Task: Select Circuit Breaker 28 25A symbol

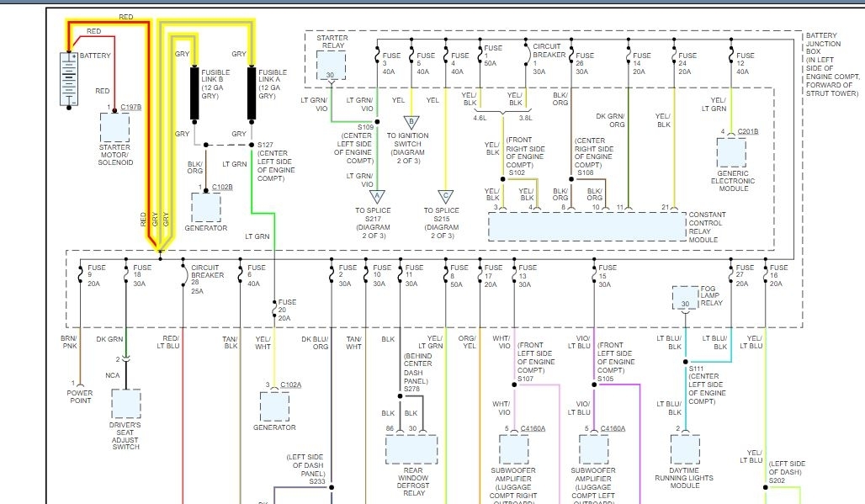Action: coord(183,273)
